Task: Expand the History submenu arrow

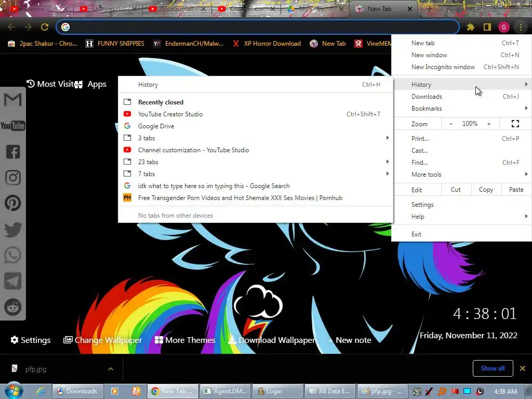Action: click(526, 84)
